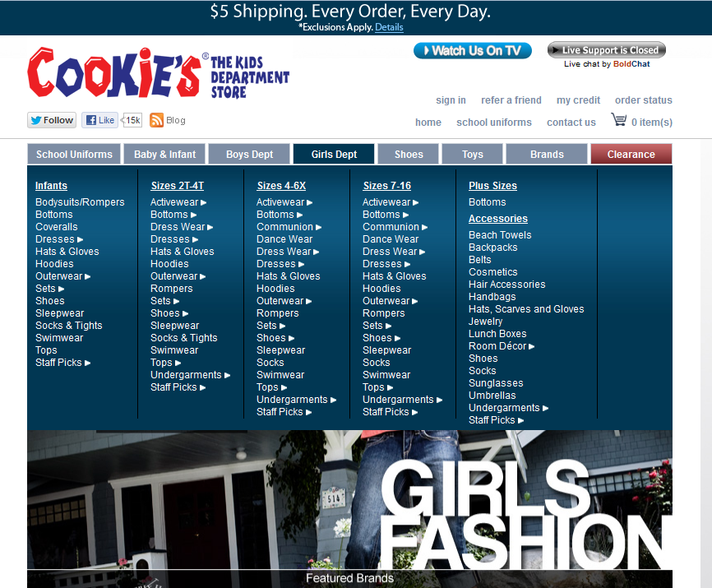Image resolution: width=712 pixels, height=588 pixels.
Task: Open the Infants heading link
Action: click(x=51, y=186)
